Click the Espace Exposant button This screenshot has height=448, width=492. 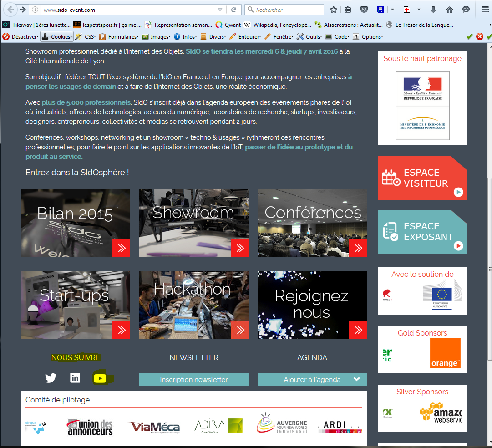(x=422, y=232)
